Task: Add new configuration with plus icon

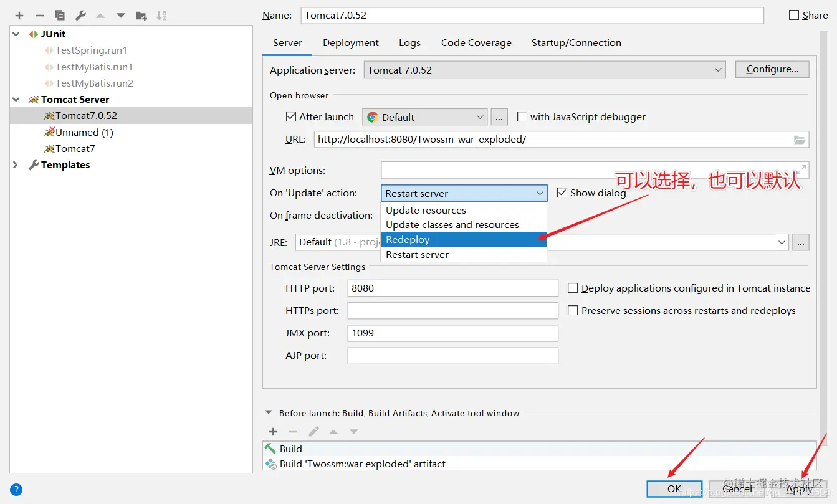Action: tap(19, 16)
